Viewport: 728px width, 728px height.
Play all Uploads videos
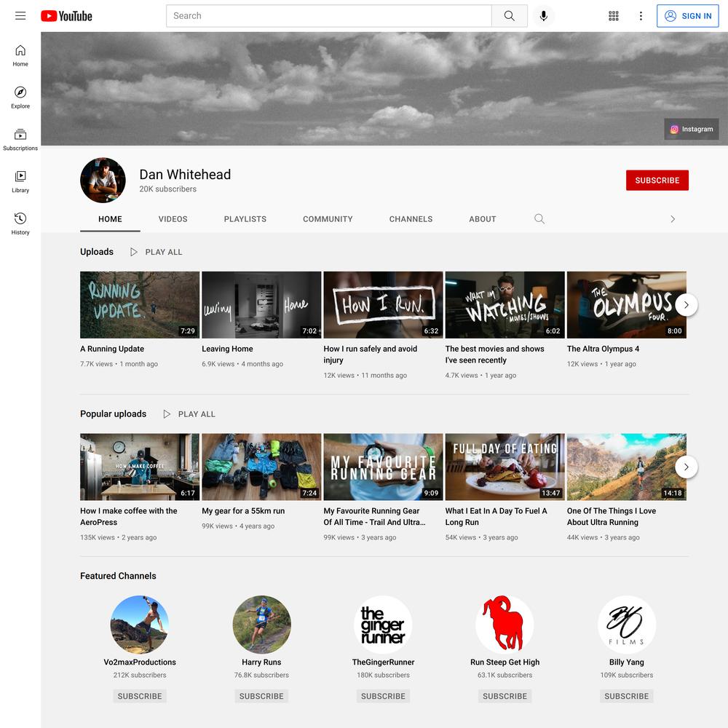pos(157,252)
